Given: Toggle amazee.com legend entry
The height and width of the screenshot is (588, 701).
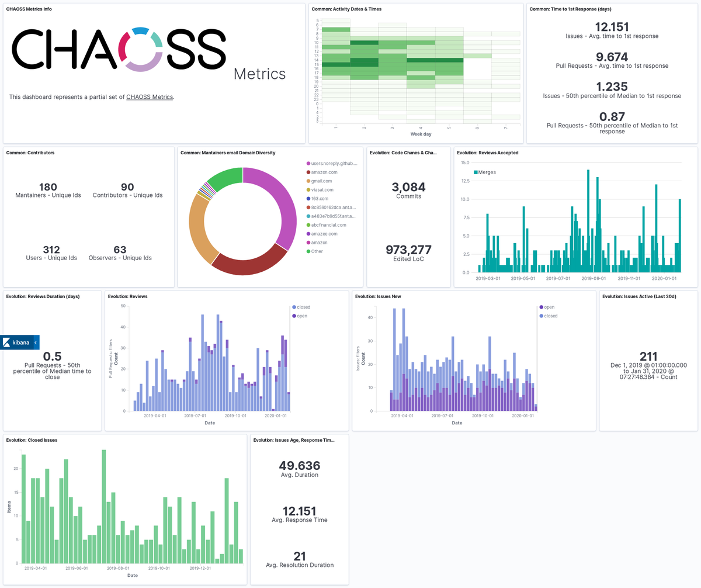Looking at the screenshot, I should pos(321,233).
